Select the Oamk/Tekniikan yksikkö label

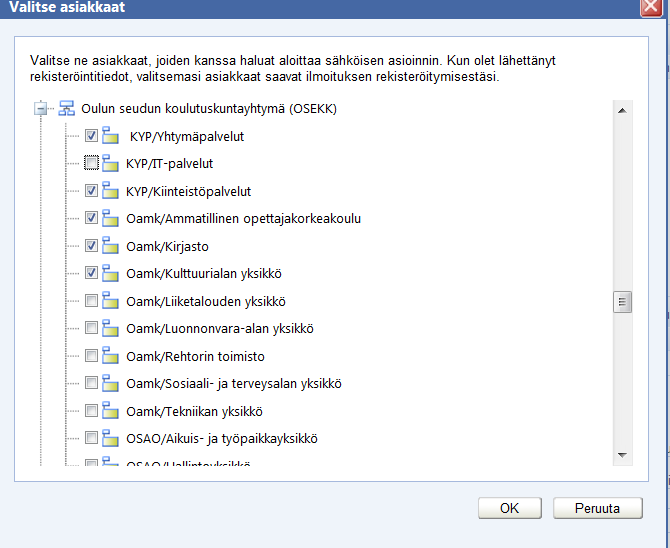coord(194,412)
